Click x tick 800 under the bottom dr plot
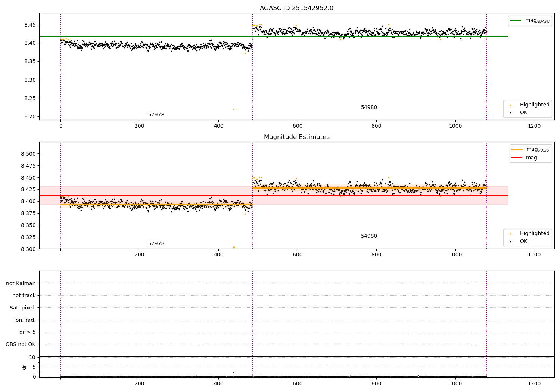Screen dimensions: 560x392 376,383
